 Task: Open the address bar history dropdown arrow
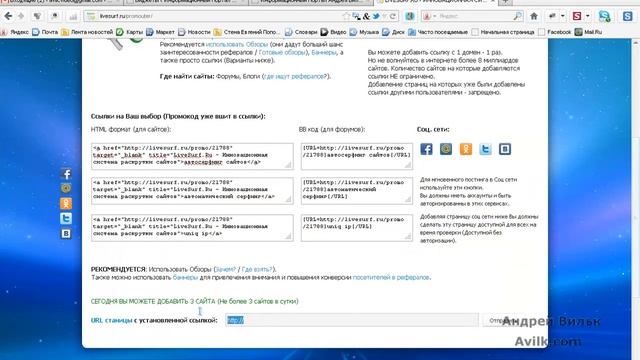point(384,16)
